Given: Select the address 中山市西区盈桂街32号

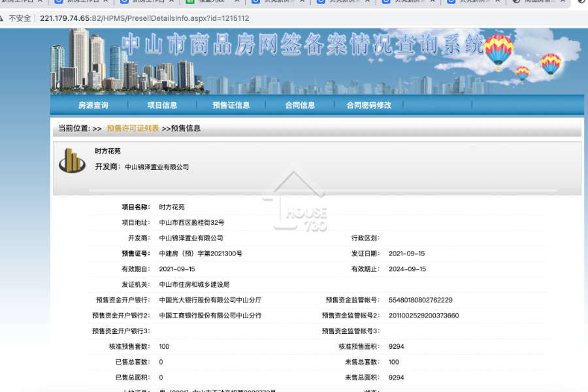Looking at the screenshot, I should coord(191,222).
